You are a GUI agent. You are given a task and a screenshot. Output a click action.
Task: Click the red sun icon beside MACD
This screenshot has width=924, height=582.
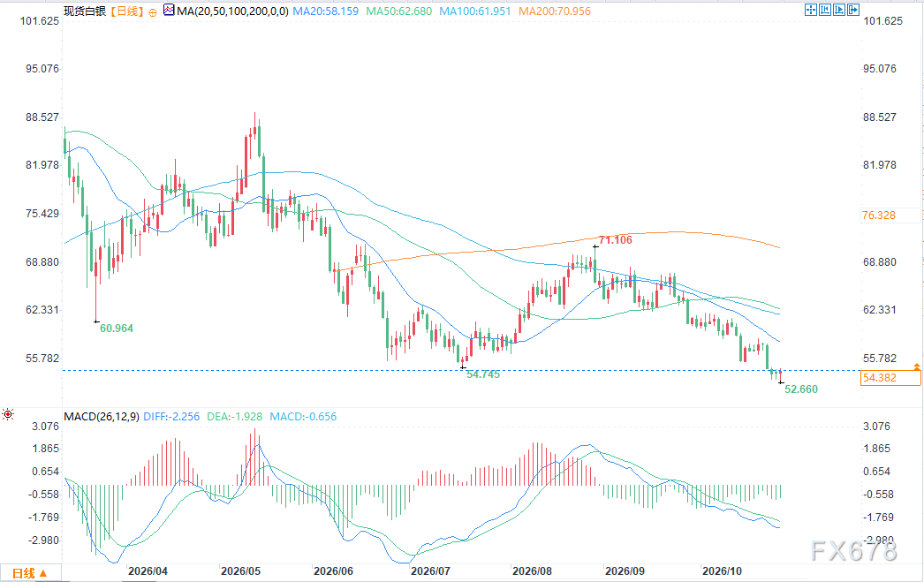click(x=8, y=415)
